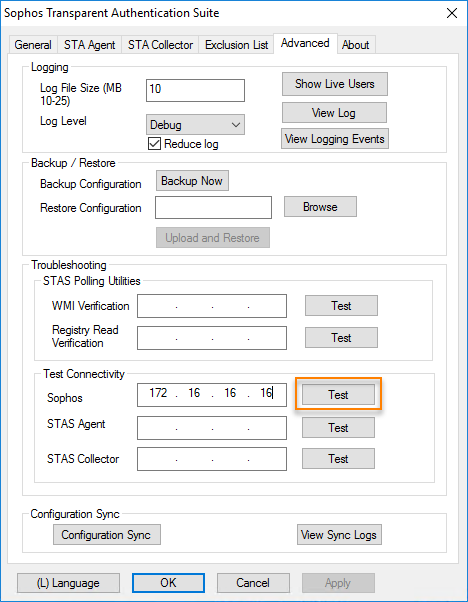Open View Sync Logs
The width and height of the screenshot is (468, 602).
(339, 535)
